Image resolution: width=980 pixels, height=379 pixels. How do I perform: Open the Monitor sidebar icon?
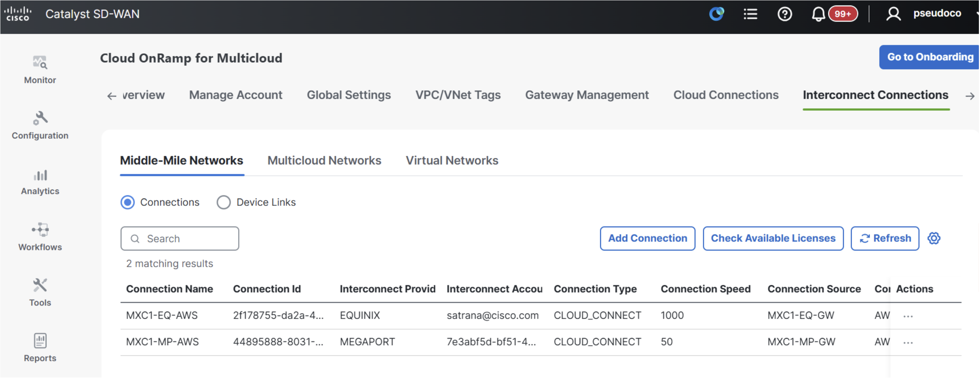(40, 62)
